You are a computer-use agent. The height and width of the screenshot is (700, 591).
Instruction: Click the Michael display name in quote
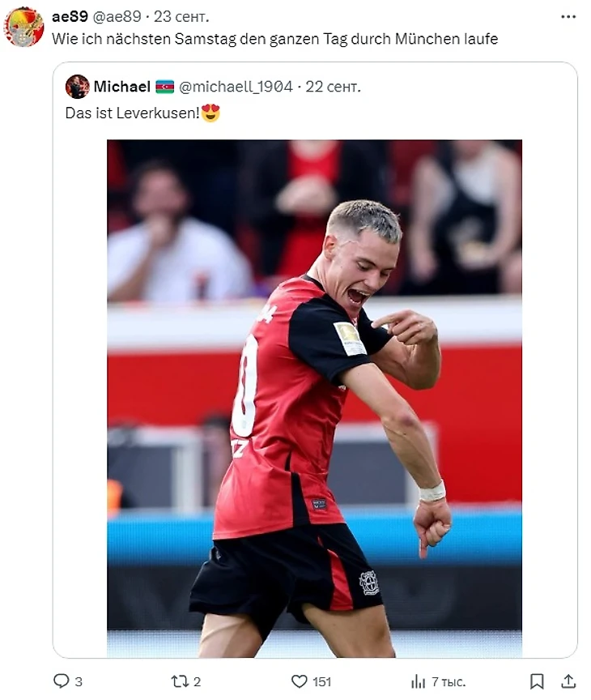click(x=121, y=86)
